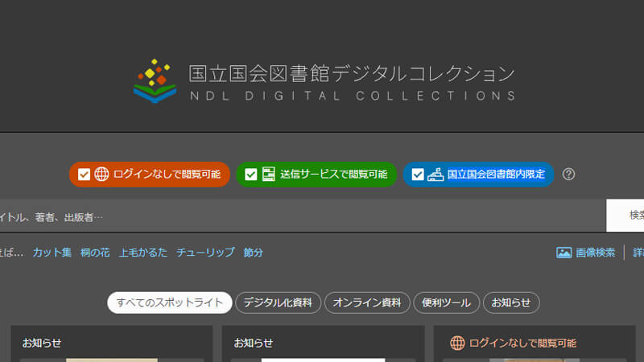Click the document icon in the green filter
This screenshot has width=644, height=362.
[x=268, y=174]
